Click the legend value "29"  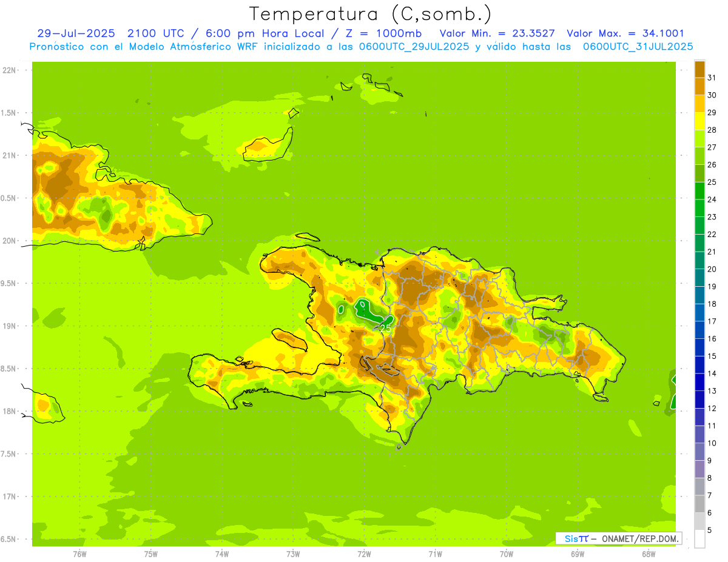click(x=712, y=113)
